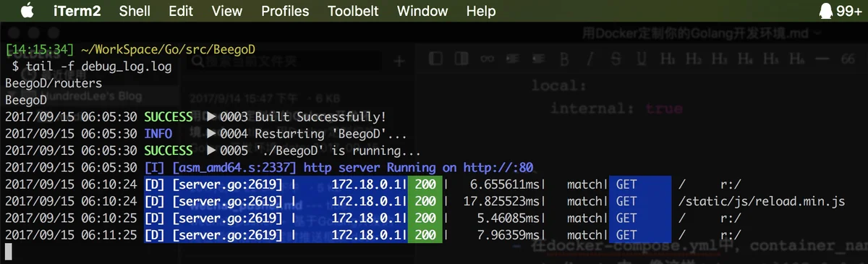Toggle the right preview pane icon in the editor behind
The height and width of the screenshot is (264, 868).
point(462,59)
